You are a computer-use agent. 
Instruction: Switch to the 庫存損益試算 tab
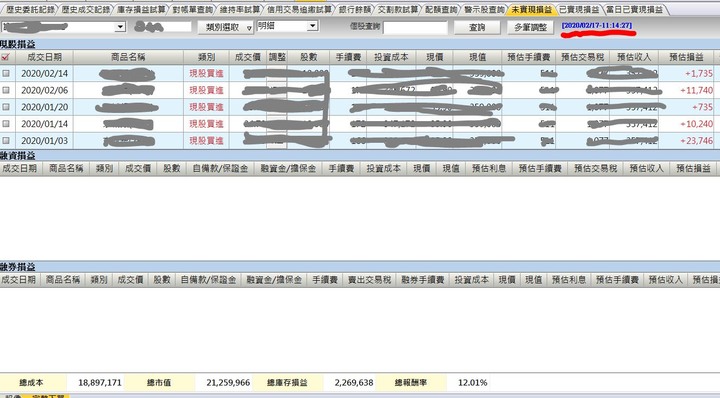pyautogui.click(x=141, y=9)
